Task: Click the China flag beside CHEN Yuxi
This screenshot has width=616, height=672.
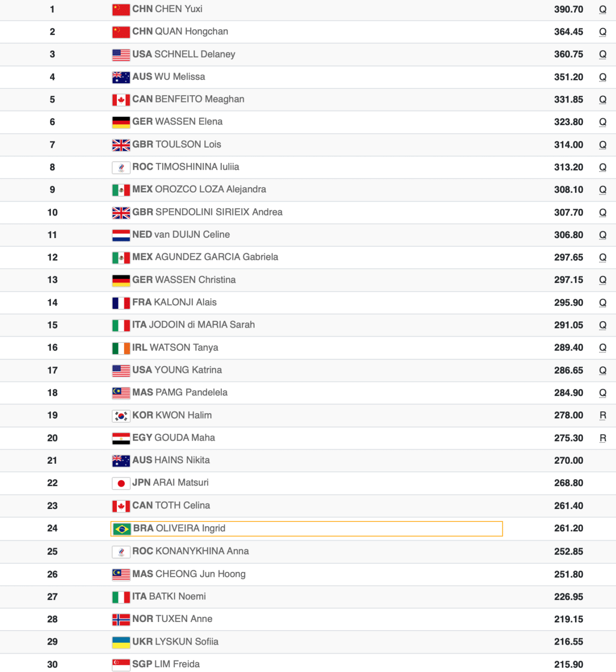Action: coord(121,10)
